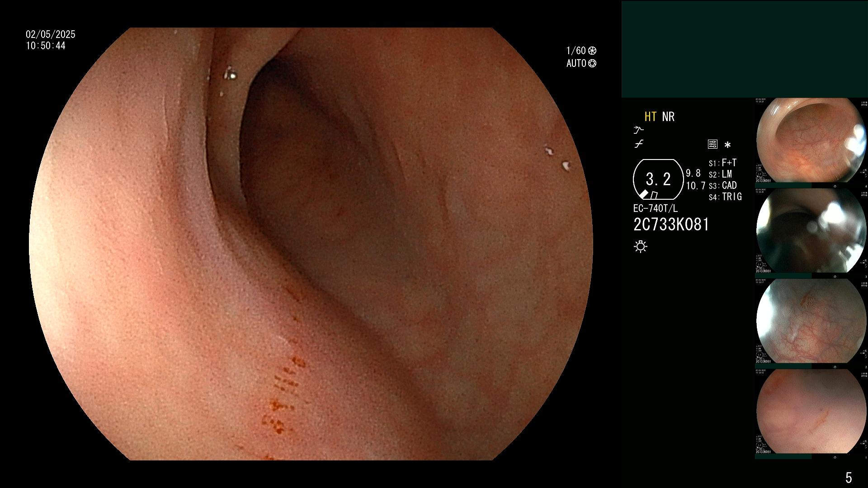Open the second dark captured thumbnail
This screenshot has height=488, width=868.
(811, 230)
